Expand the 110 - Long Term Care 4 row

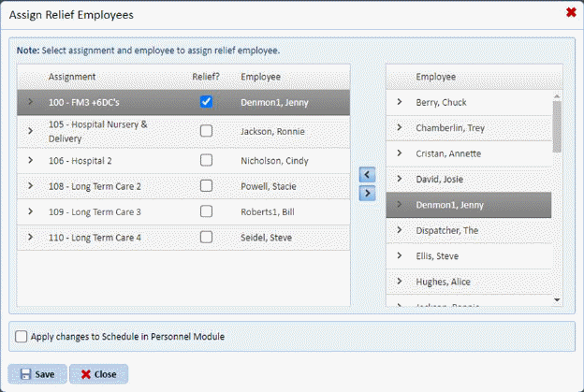[30, 238]
